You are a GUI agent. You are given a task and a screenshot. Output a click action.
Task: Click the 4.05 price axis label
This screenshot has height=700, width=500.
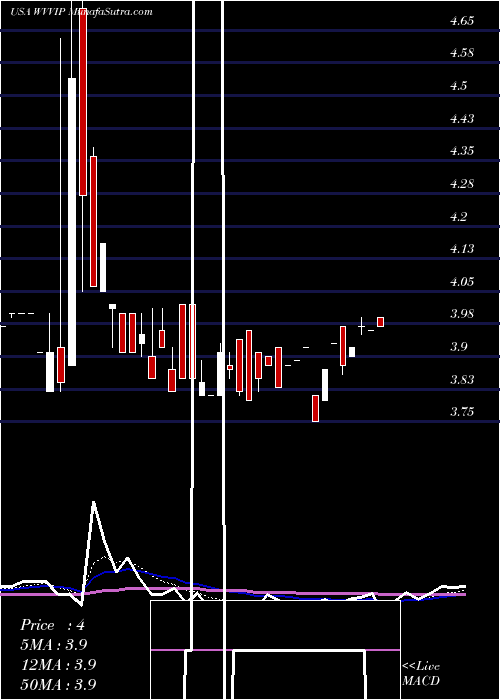coord(462,282)
